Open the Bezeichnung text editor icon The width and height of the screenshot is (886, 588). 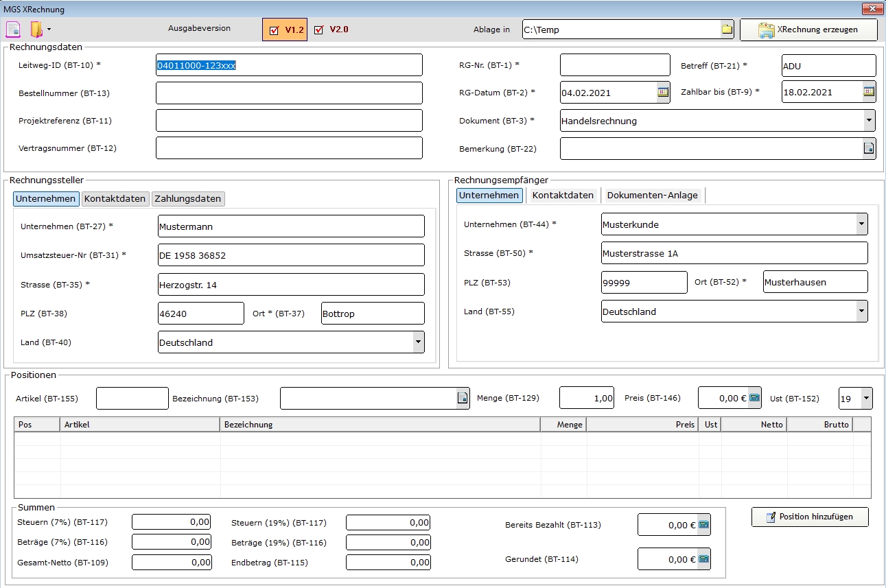[x=463, y=398]
